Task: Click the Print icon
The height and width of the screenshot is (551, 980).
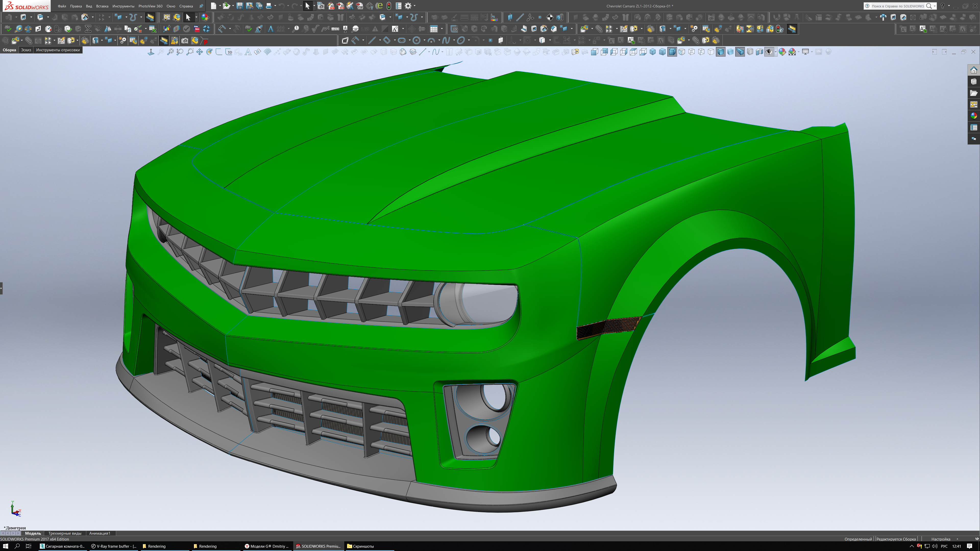Action: coord(268,6)
